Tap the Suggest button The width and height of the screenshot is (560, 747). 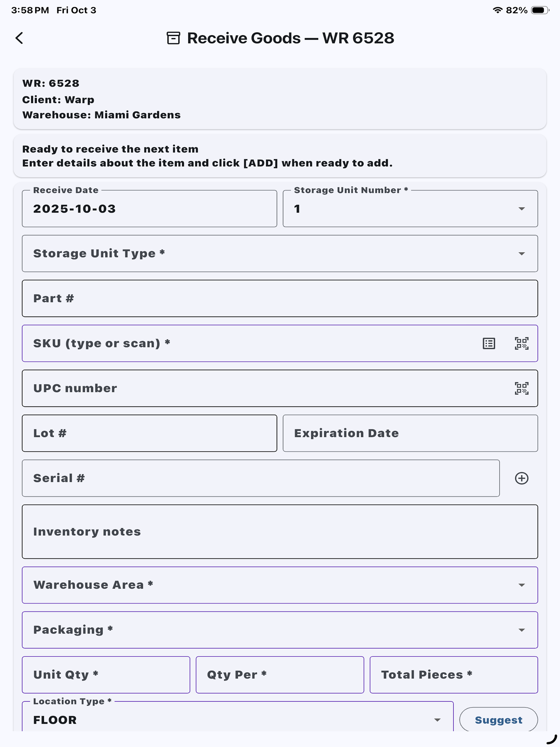[x=499, y=720]
